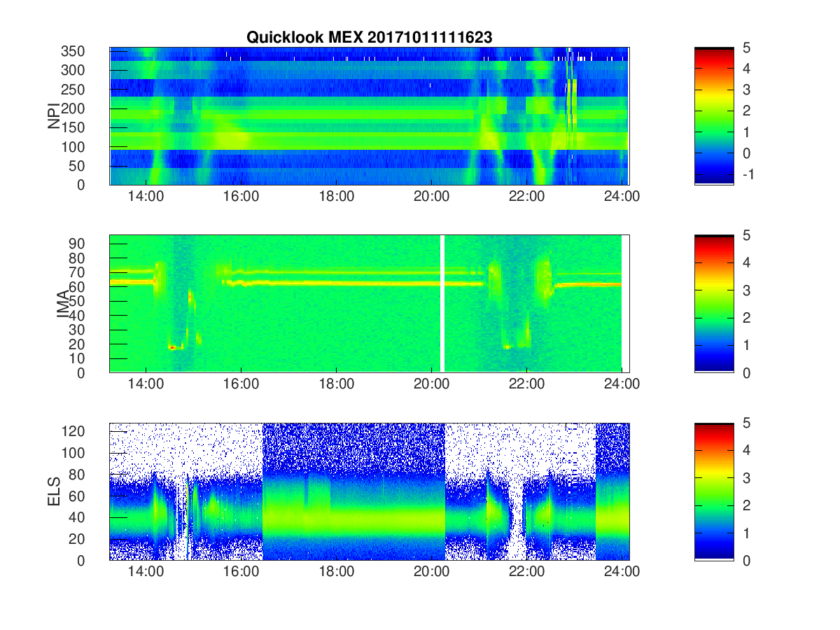Click the 4 tick on ELS colorbar

[745, 450]
